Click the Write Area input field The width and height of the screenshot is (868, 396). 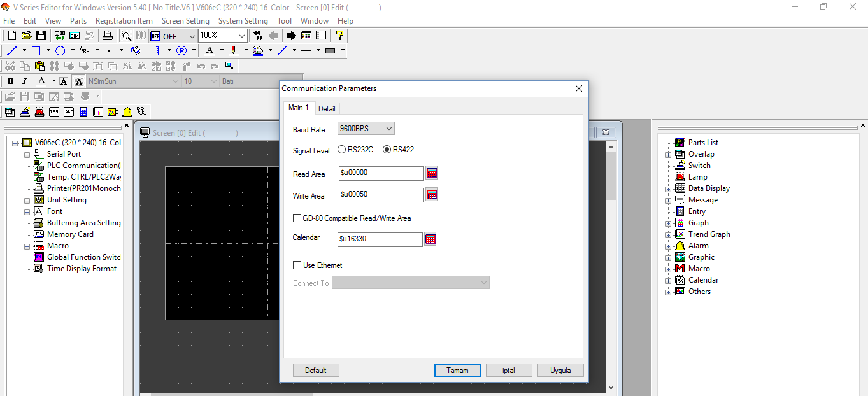click(x=381, y=195)
